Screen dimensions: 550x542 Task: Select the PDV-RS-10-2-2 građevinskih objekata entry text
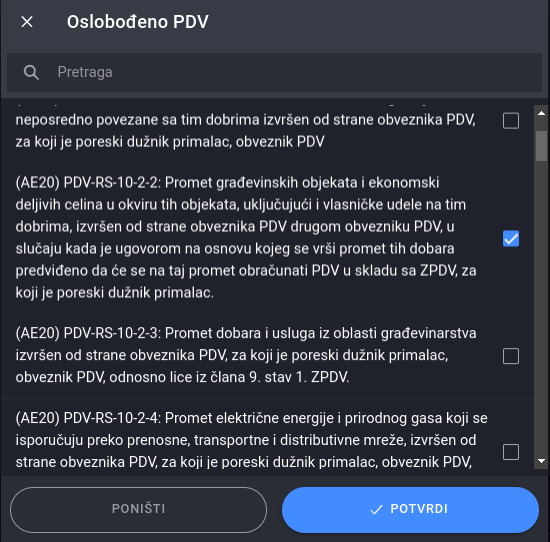tap(246, 237)
